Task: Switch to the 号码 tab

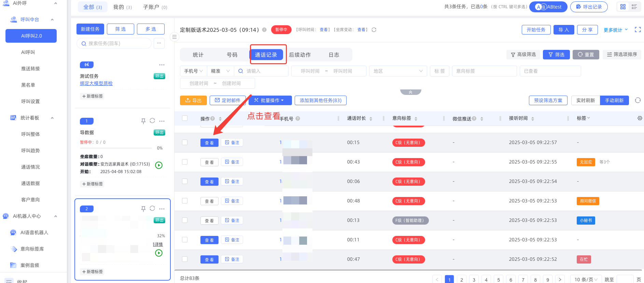Action: 232,55
